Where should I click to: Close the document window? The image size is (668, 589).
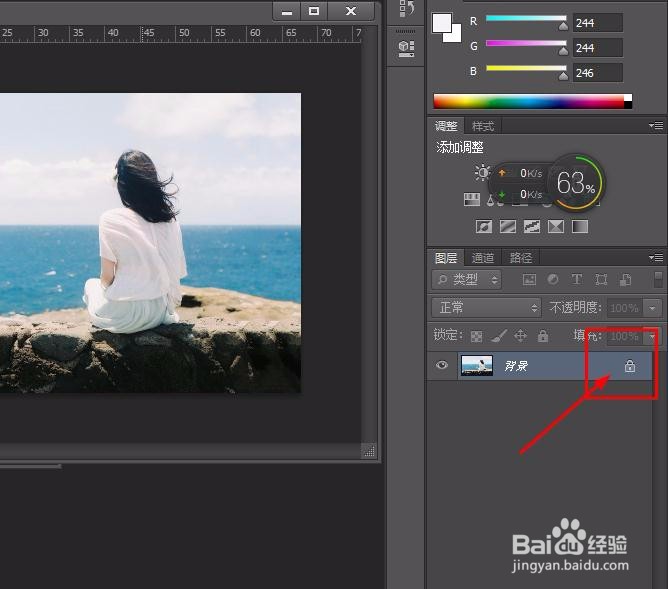click(351, 11)
